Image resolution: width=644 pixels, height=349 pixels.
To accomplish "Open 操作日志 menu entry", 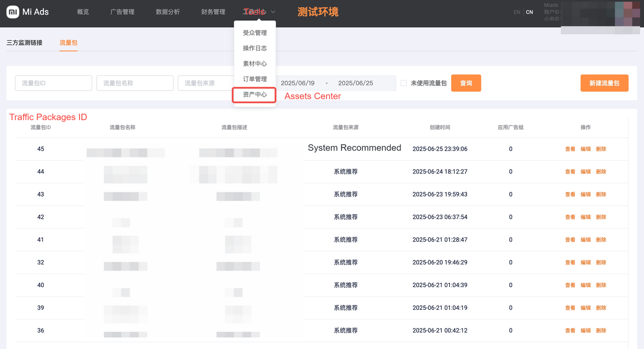I will pyautogui.click(x=255, y=48).
